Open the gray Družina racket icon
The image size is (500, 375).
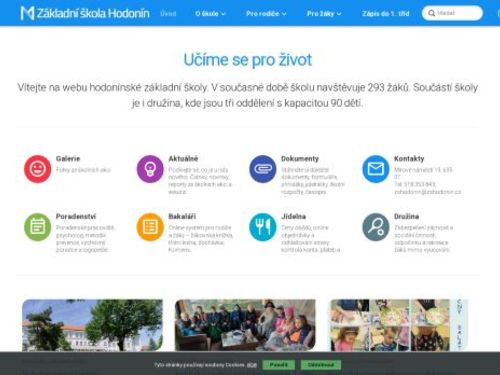(x=376, y=227)
